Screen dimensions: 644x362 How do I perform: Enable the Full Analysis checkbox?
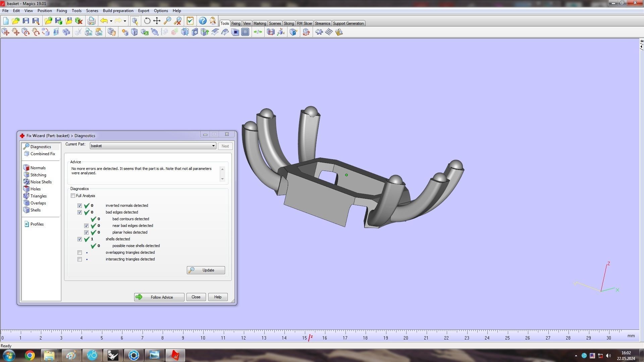tap(73, 196)
